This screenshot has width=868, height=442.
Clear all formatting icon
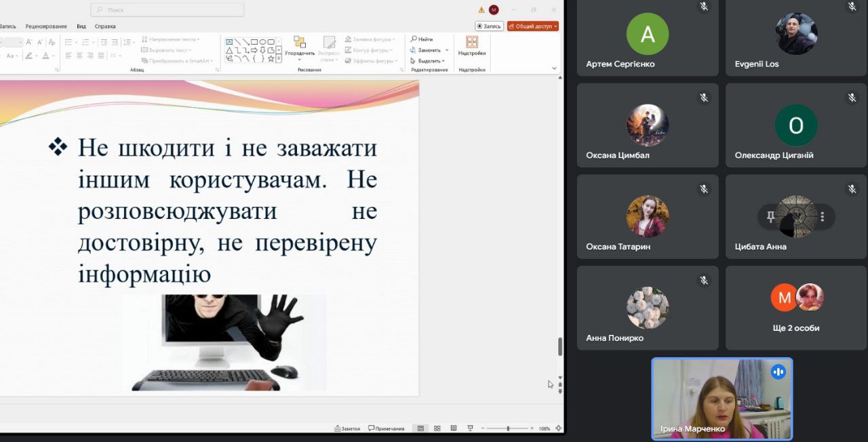[x=51, y=42]
